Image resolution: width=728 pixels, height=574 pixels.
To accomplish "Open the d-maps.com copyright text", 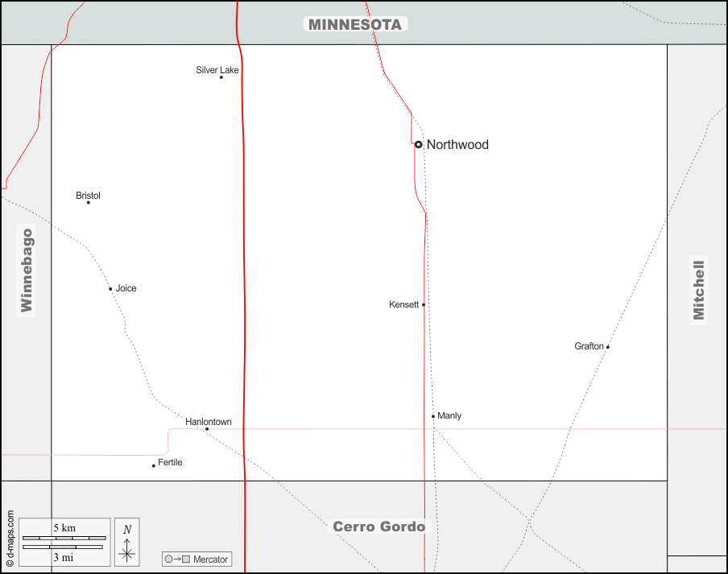I will tap(10, 538).
